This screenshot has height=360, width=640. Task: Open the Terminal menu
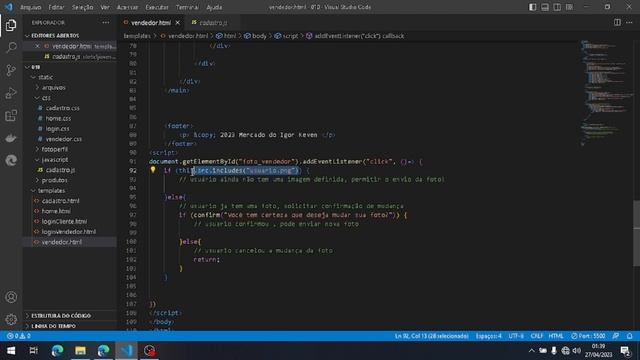click(187, 7)
